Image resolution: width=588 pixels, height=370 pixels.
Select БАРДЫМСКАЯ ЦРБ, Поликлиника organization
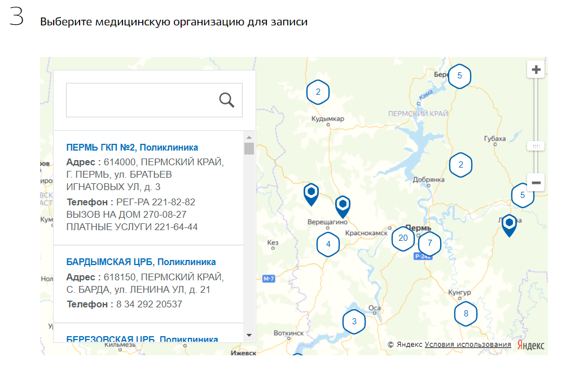(141, 262)
